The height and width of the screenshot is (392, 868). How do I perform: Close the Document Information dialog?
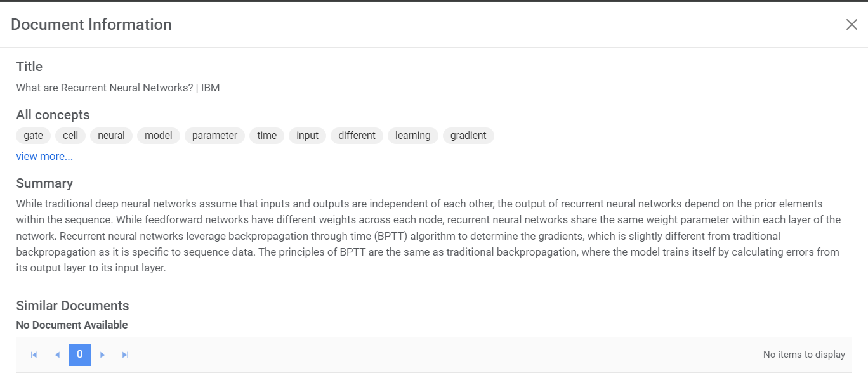pyautogui.click(x=852, y=25)
